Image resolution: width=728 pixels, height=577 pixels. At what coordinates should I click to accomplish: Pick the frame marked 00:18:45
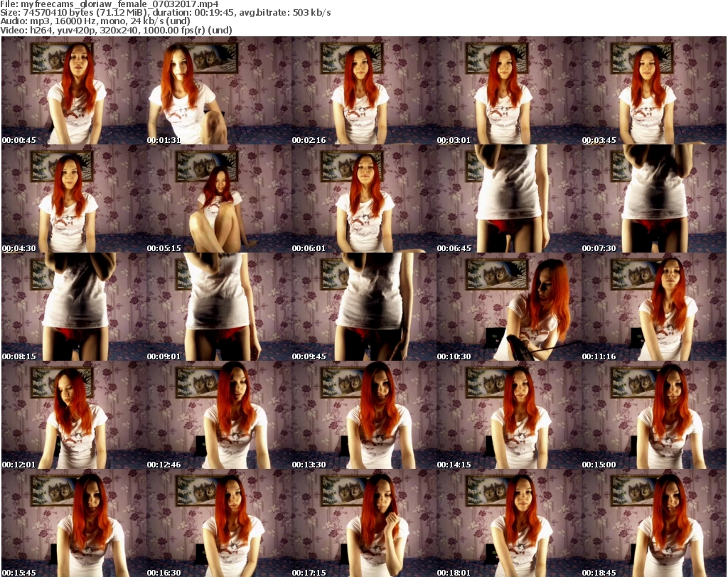pyautogui.click(x=654, y=523)
